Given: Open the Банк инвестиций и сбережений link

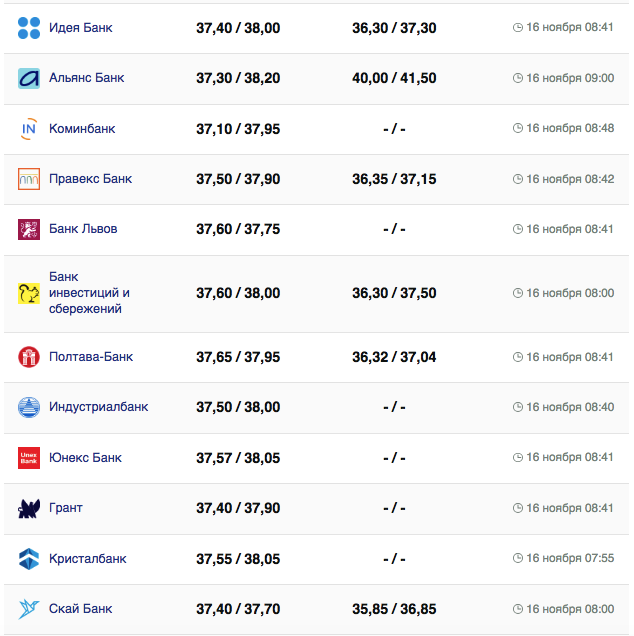Looking at the screenshot, I should 89,293.
